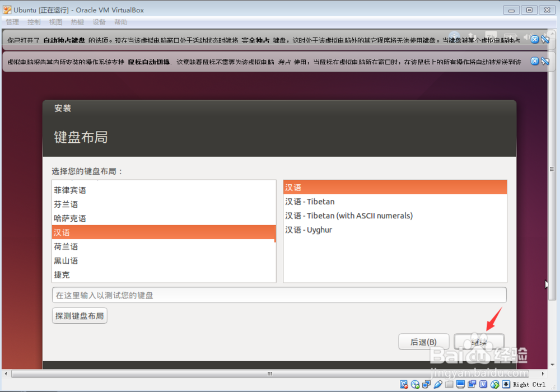Click the optical drive icon in status bar
The width and height of the screenshot is (560, 392).
point(414,384)
